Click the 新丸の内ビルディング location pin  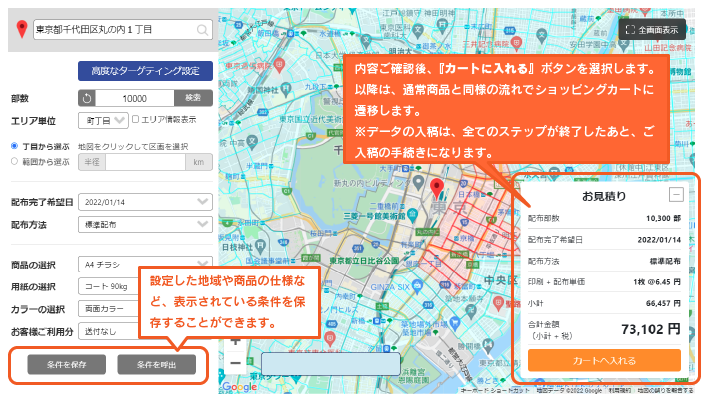click(x=418, y=183)
